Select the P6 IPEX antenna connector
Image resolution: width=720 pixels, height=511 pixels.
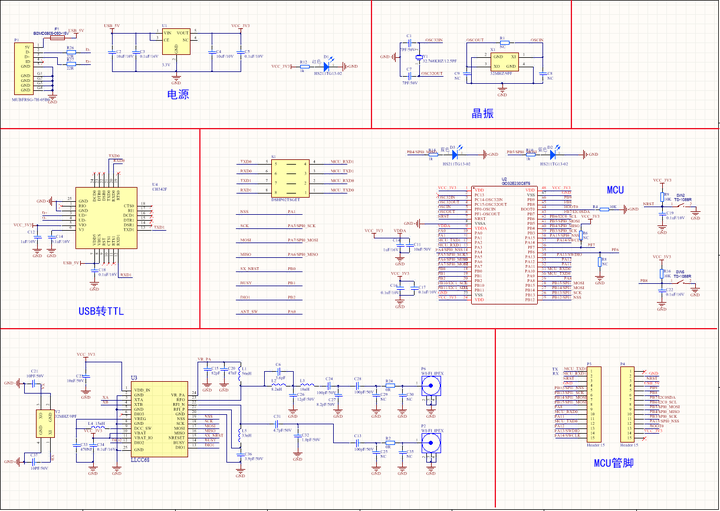[x=430, y=386]
